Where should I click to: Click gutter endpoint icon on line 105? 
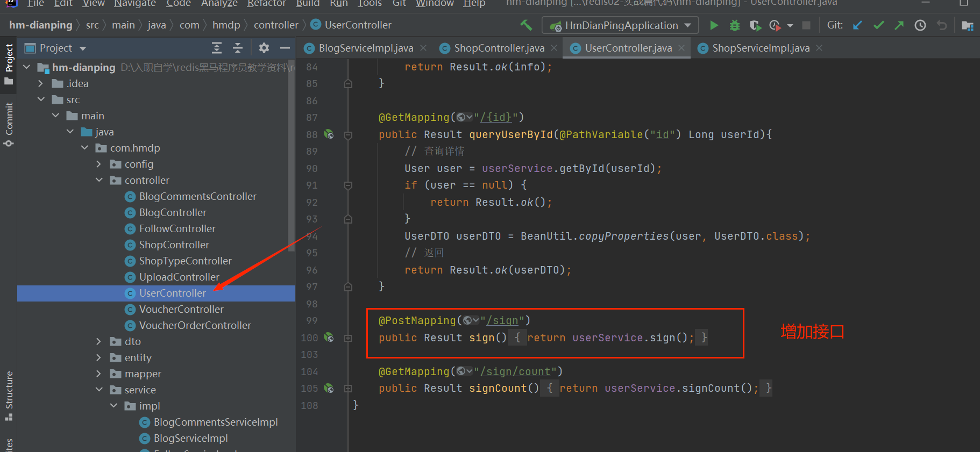pos(329,388)
